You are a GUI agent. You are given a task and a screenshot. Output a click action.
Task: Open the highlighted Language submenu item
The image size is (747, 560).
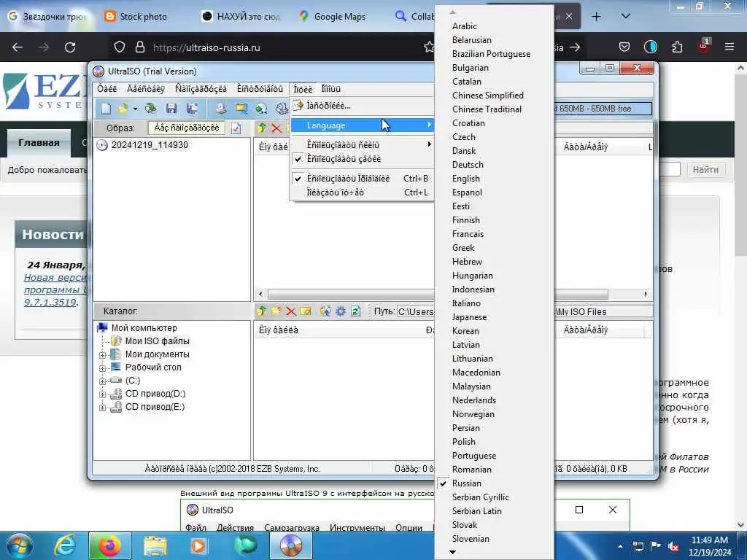(362, 125)
